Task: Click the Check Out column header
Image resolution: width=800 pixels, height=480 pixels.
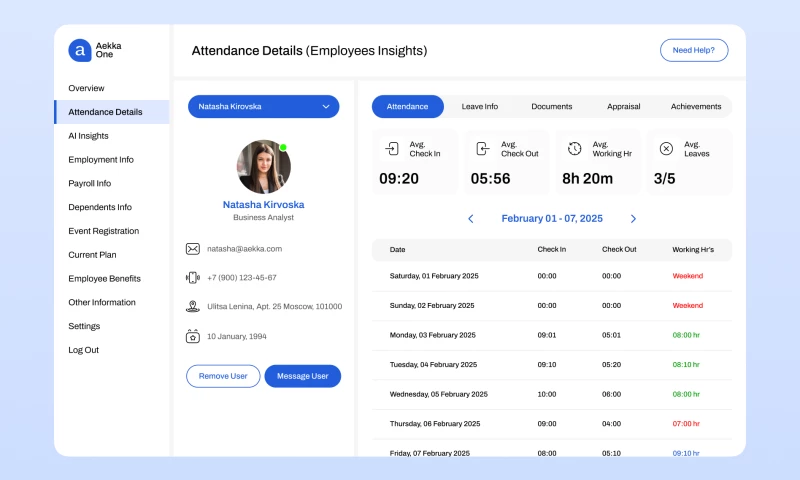Action: [619, 249]
